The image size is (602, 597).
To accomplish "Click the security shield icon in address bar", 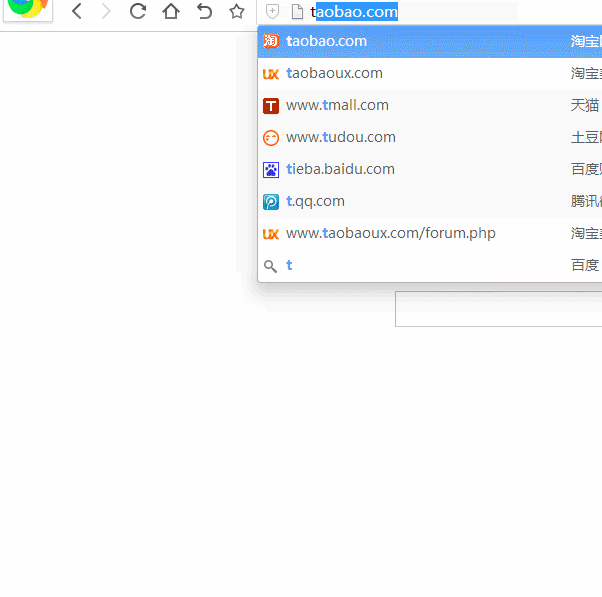I will tap(272, 11).
